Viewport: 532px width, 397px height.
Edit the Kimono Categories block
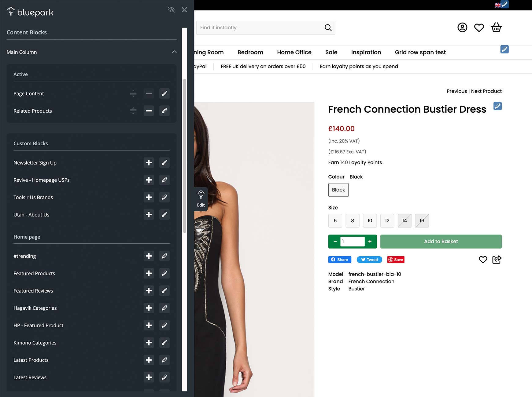[164, 343]
